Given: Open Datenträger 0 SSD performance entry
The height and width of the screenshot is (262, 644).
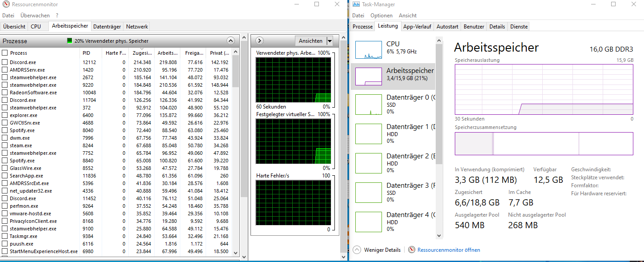Looking at the screenshot, I should click(393, 104).
